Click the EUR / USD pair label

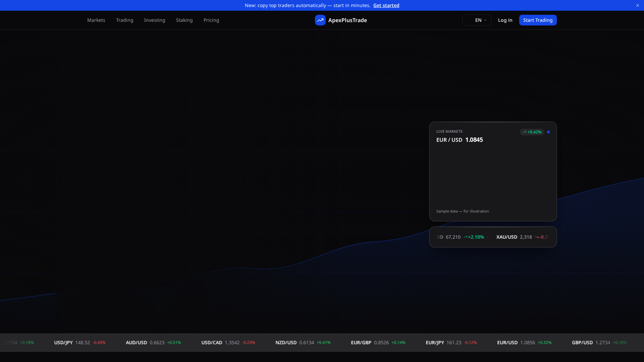pos(449,140)
